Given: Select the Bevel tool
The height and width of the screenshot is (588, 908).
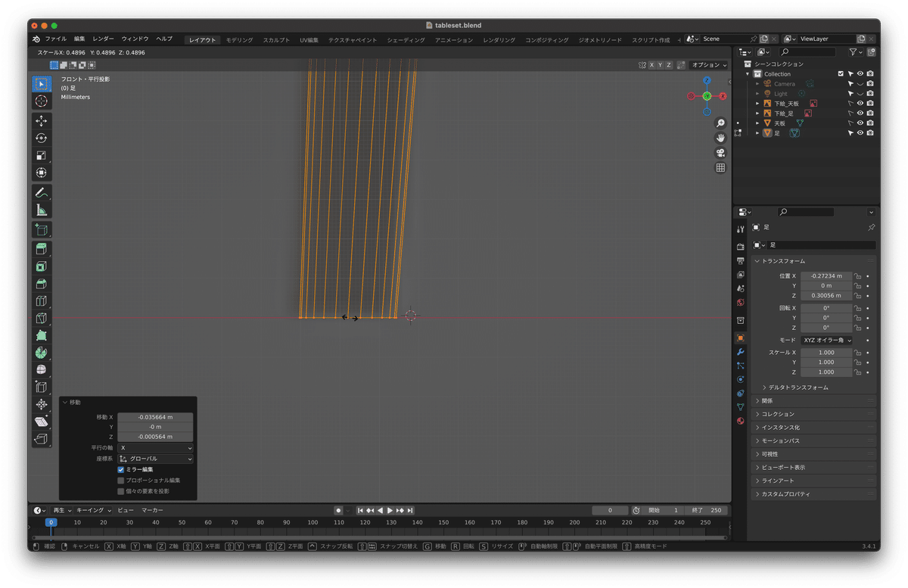Looking at the screenshot, I should 41,284.
